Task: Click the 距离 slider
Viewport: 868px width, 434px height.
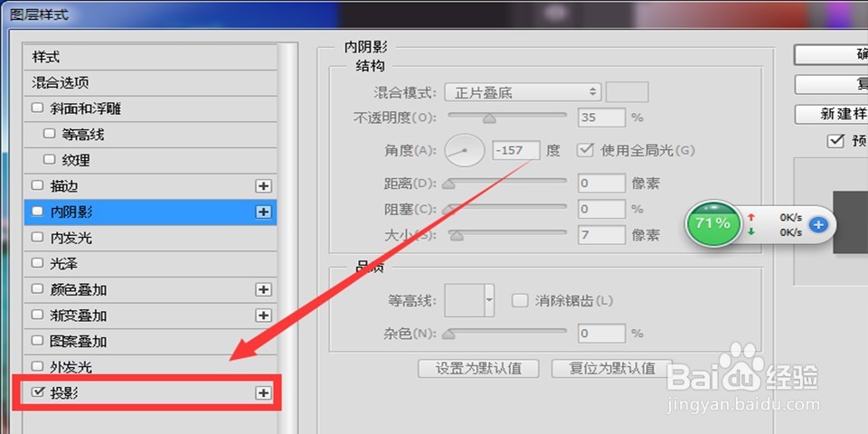Action: 507,183
